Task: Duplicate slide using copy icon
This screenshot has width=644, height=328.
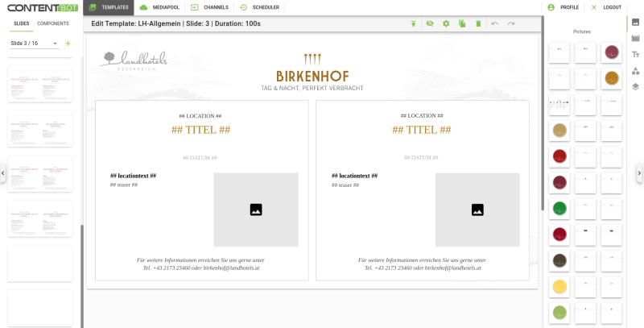Action: 462,24
